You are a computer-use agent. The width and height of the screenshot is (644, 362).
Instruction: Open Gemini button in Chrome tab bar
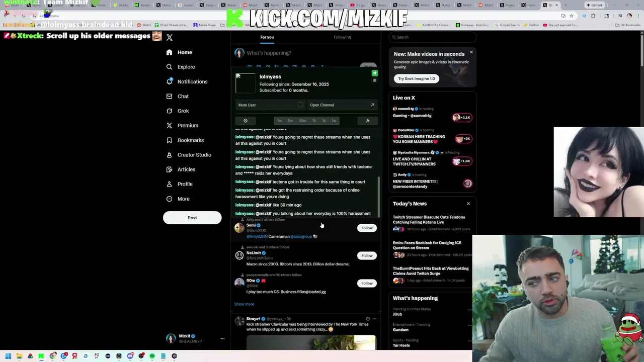[x=595, y=5]
